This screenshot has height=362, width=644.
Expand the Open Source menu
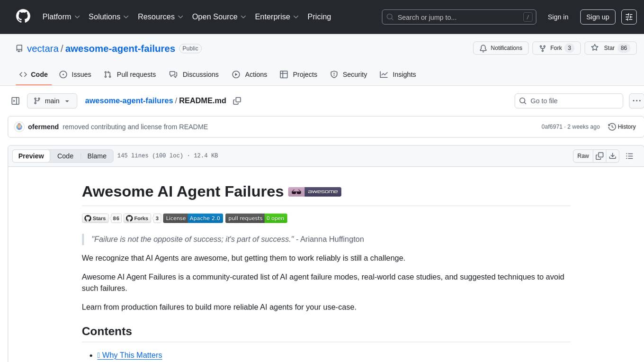pos(219,17)
